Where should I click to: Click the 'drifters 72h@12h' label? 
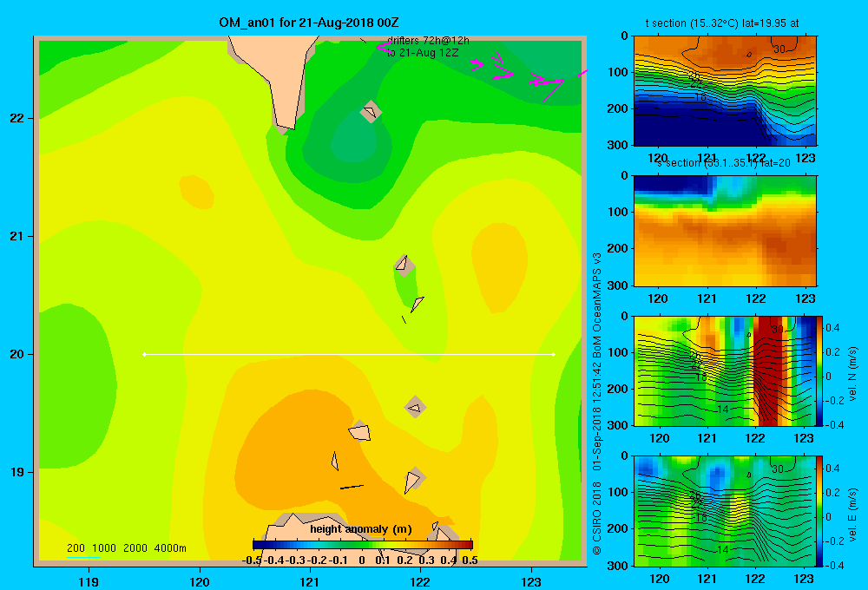click(x=428, y=41)
